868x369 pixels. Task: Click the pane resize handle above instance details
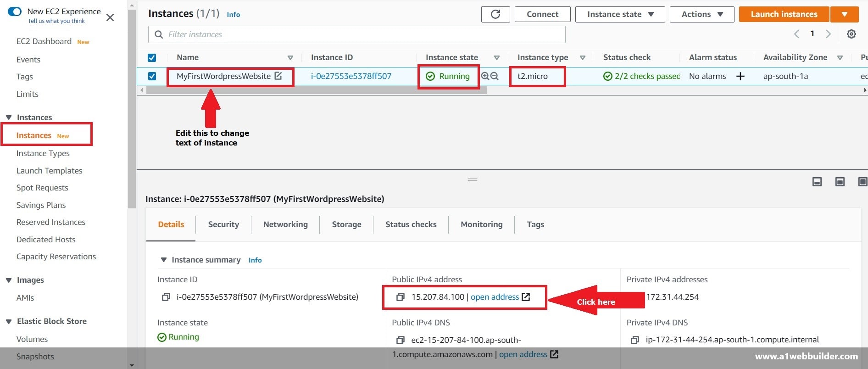(473, 180)
